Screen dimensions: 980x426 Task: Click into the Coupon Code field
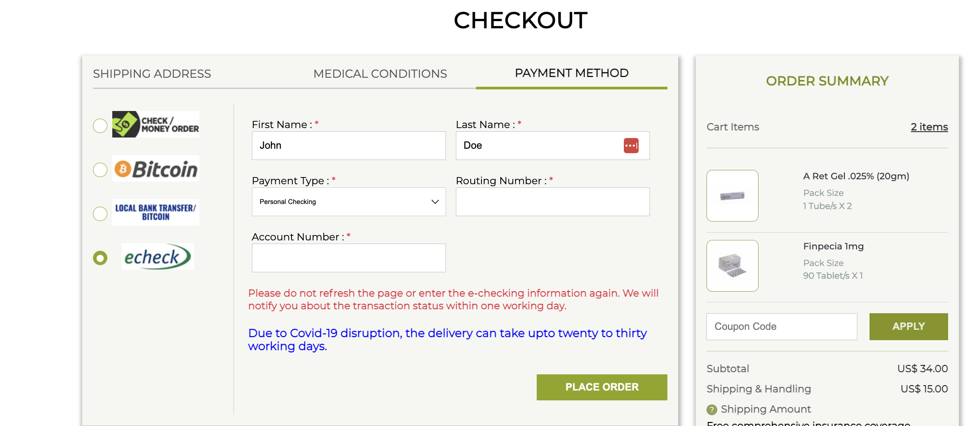click(781, 327)
